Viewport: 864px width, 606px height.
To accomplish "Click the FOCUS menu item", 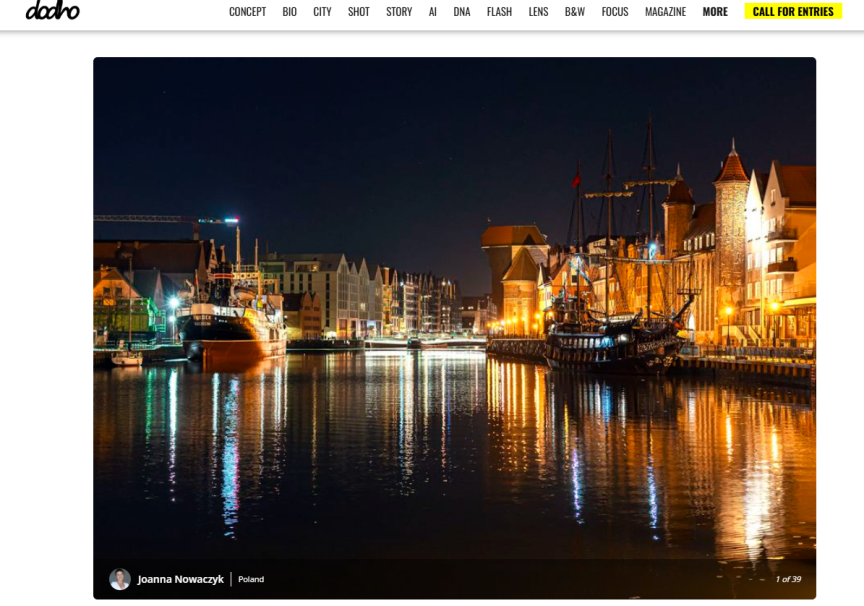I will coord(615,12).
